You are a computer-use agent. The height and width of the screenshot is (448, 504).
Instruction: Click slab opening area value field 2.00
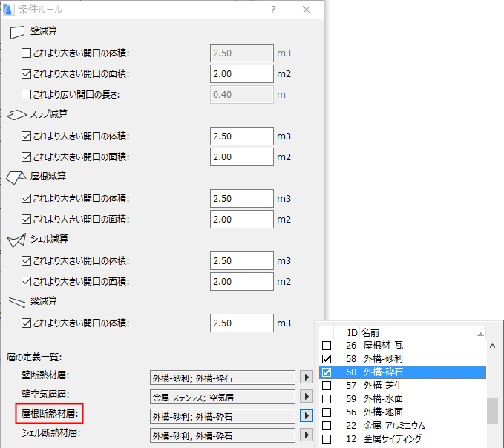[x=242, y=157]
